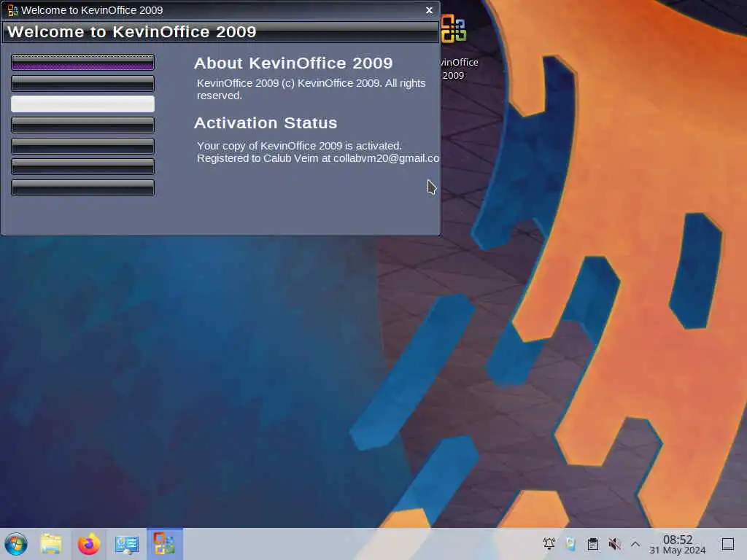747x560 pixels.
Task: Click the Activation Status heading
Action: (x=266, y=122)
